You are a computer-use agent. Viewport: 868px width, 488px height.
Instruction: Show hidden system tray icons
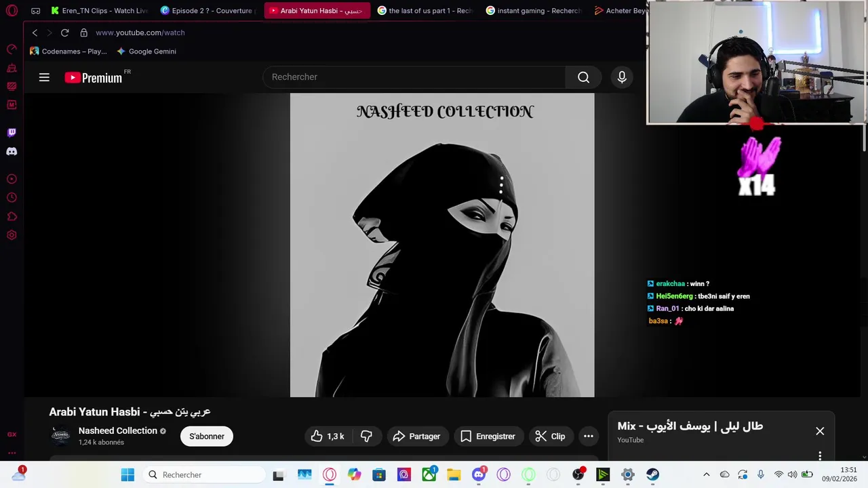pyautogui.click(x=706, y=474)
